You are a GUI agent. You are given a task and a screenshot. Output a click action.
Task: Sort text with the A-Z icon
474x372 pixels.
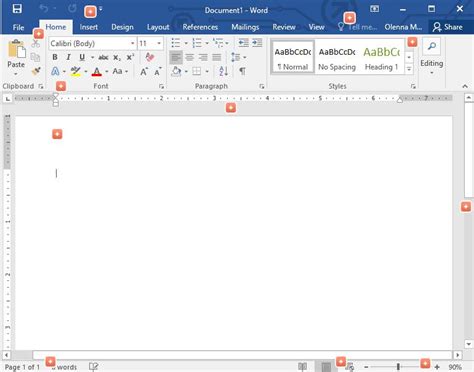[223, 71]
